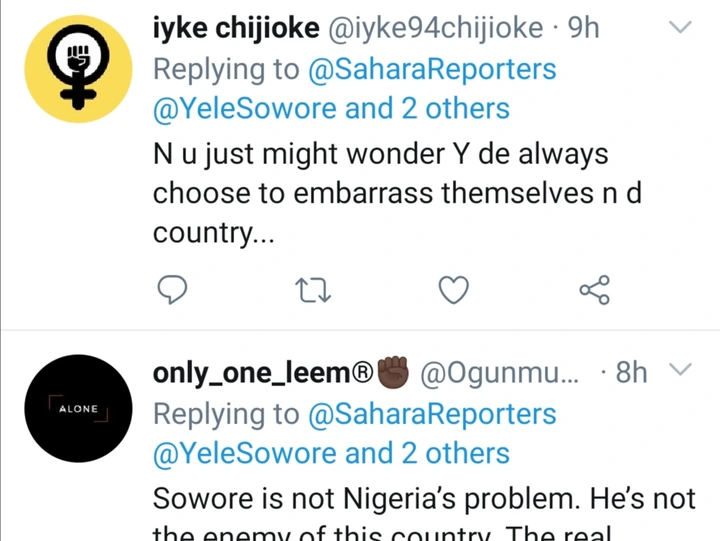Open @YeleSowore link in first tweet

click(x=244, y=108)
